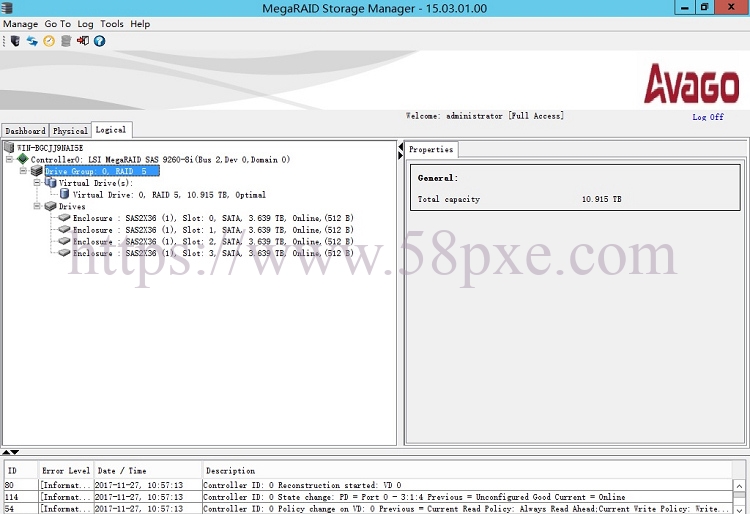750x514 pixels.
Task: Click the Slot 2 drive icon
Action: click(64, 241)
